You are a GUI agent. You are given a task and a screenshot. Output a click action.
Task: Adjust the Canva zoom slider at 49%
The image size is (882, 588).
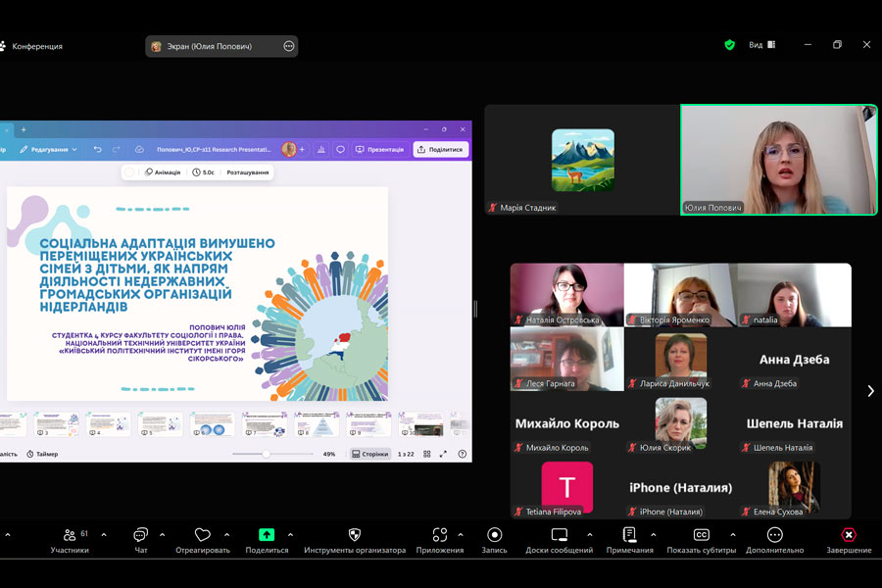(x=267, y=454)
